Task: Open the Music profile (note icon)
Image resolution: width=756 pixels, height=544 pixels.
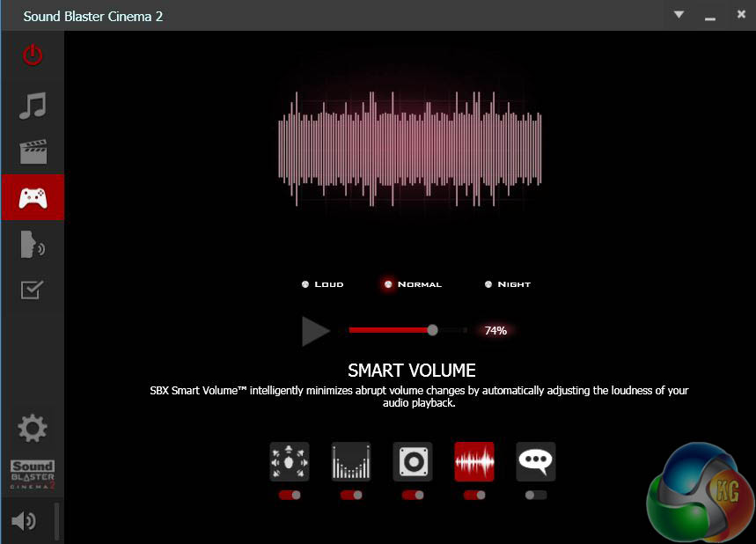Action: [x=33, y=106]
